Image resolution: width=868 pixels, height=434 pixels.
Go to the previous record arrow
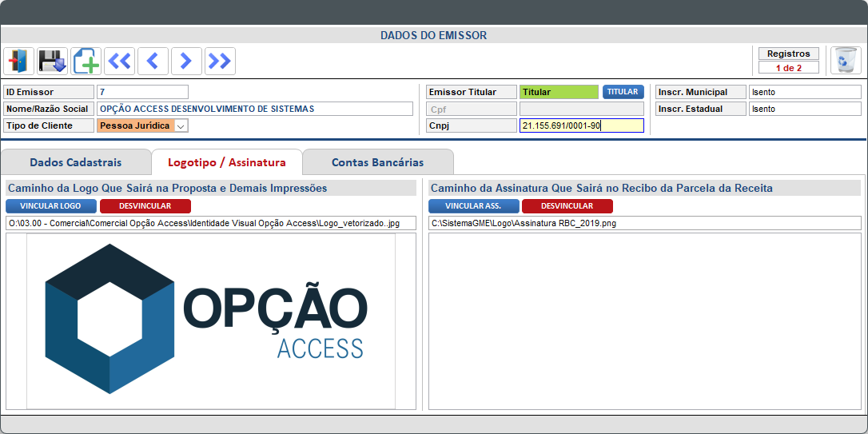click(x=153, y=61)
